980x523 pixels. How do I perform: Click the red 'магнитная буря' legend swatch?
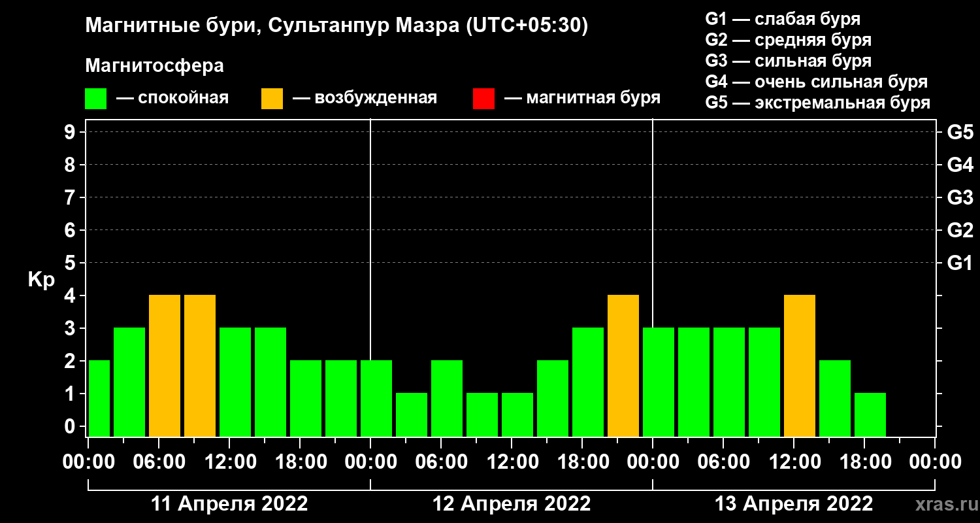484,99
